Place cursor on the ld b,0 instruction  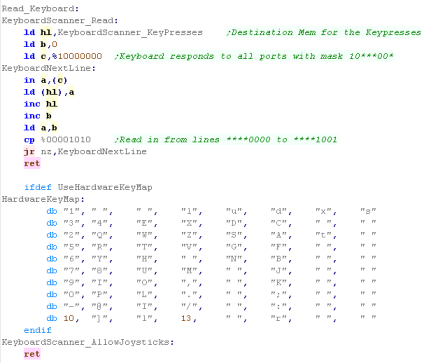tap(41, 44)
